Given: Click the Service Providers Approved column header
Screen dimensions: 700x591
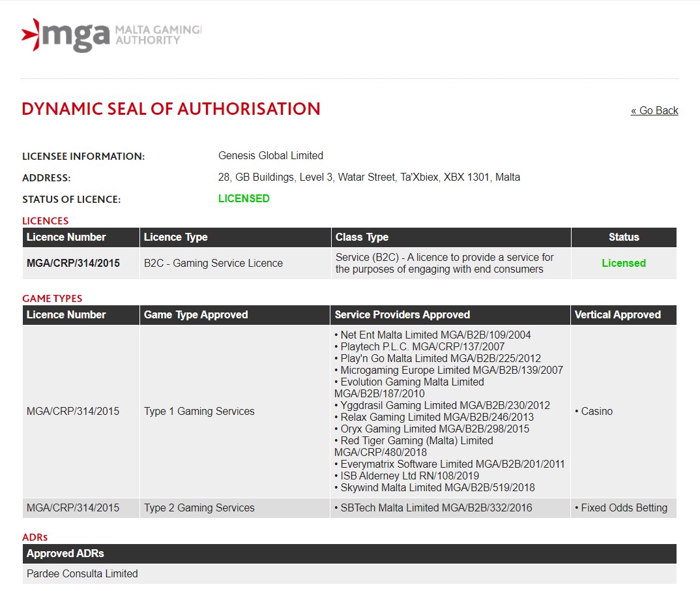Looking at the screenshot, I should [x=450, y=315].
